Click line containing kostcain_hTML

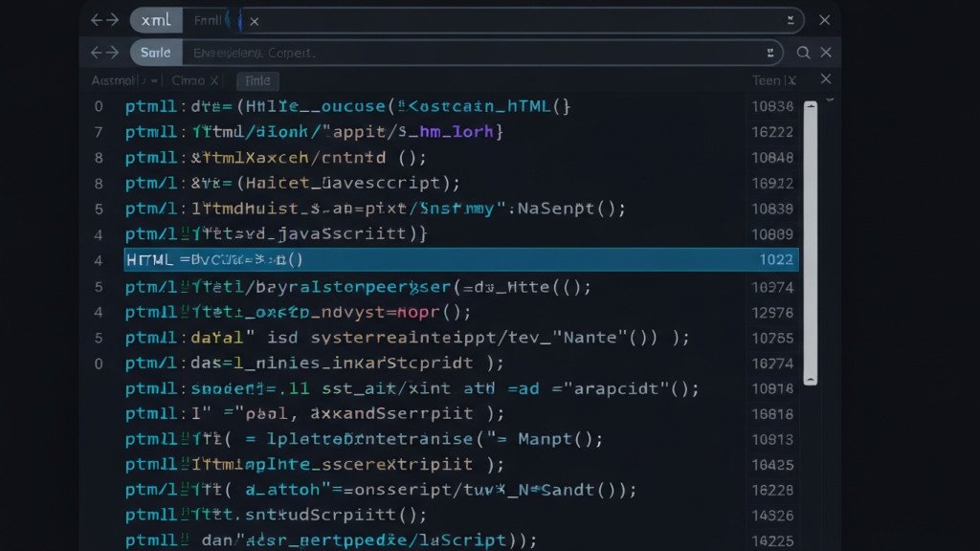click(347, 106)
